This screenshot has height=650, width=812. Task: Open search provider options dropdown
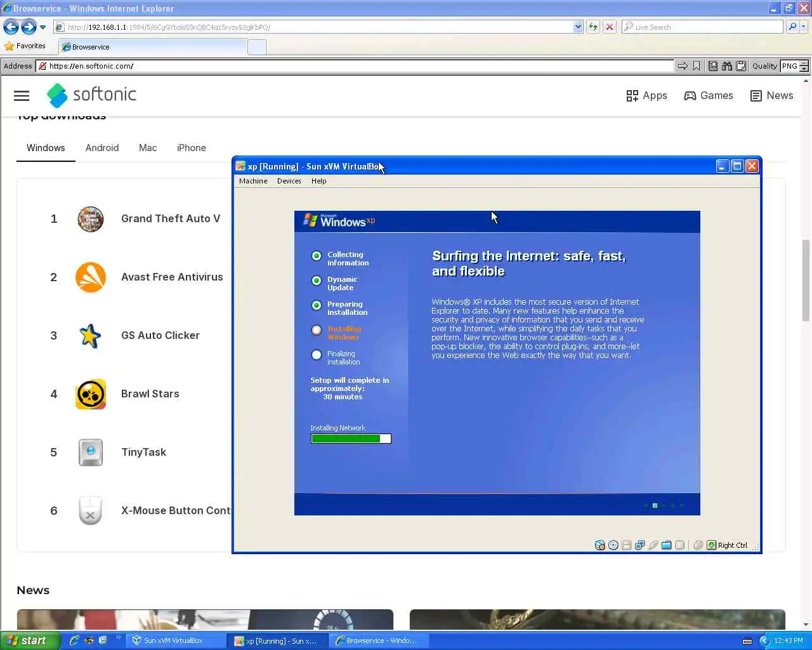803,27
